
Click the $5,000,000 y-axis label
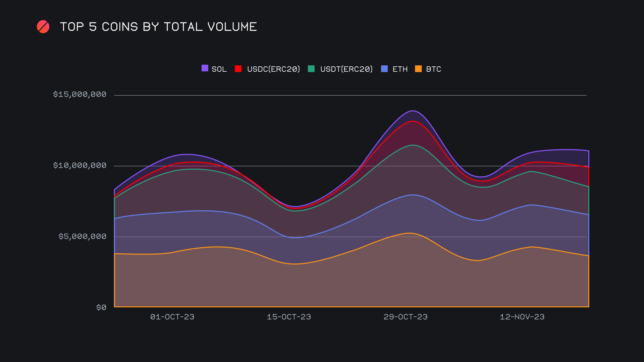(x=83, y=237)
